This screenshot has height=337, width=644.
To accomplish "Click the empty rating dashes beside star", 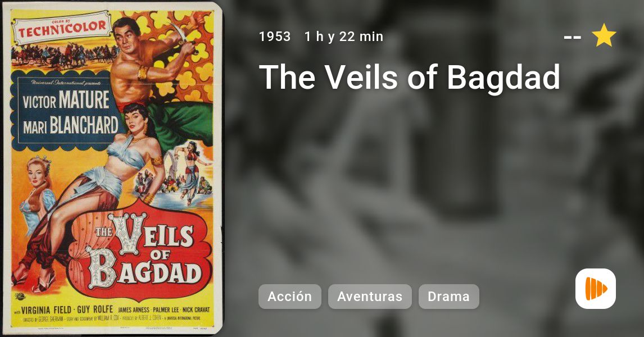I will click(572, 38).
